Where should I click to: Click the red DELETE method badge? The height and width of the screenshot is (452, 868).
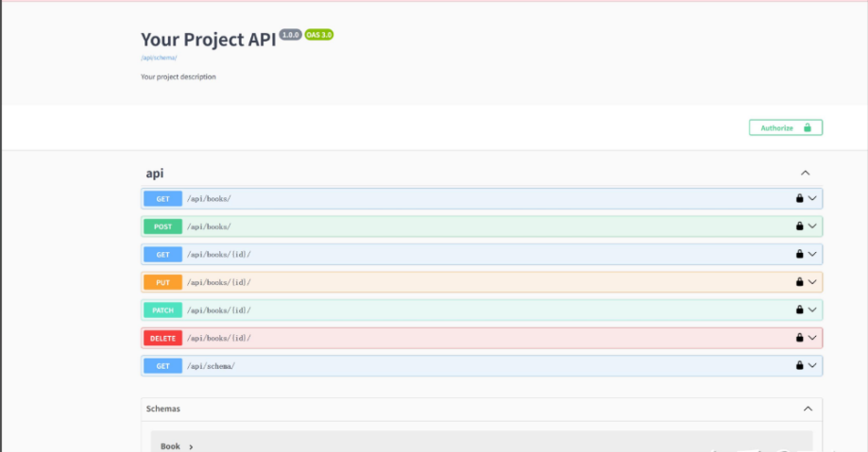click(x=162, y=338)
